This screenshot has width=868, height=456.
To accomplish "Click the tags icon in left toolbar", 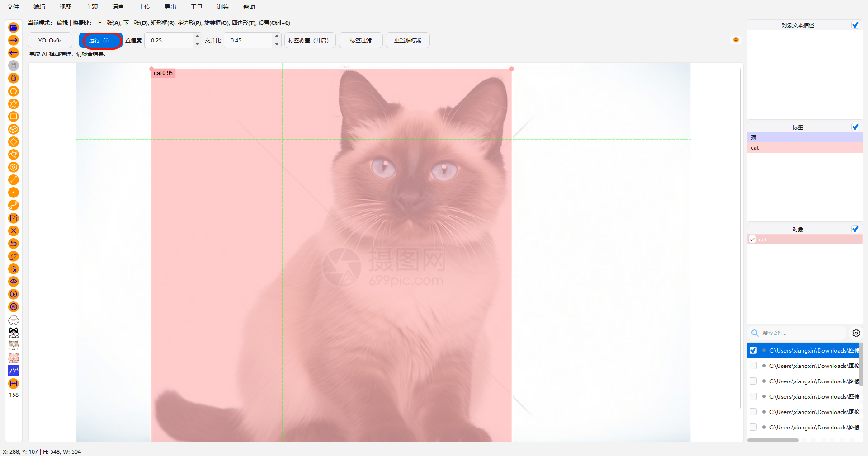I will point(14,256).
